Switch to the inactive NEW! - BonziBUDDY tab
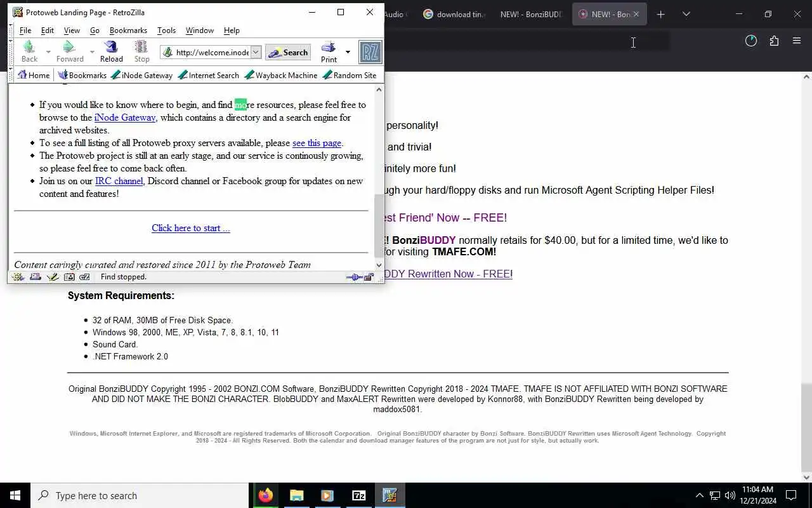This screenshot has width=812, height=508. pos(531,14)
